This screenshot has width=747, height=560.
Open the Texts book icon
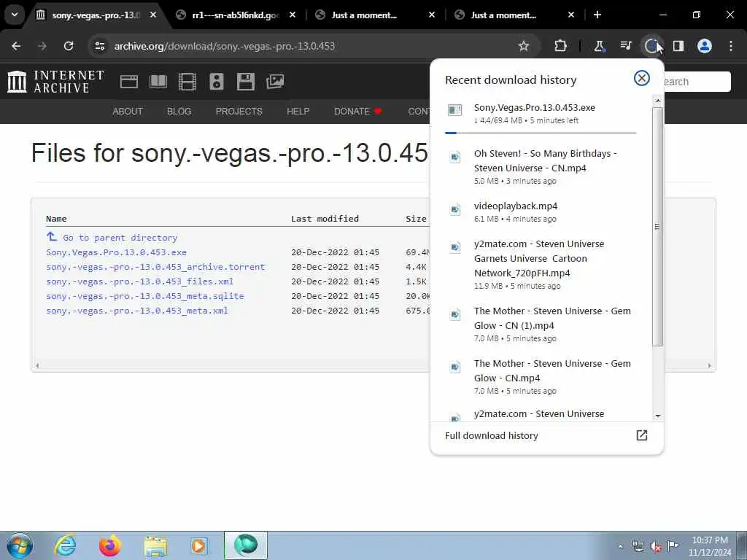[x=158, y=82]
